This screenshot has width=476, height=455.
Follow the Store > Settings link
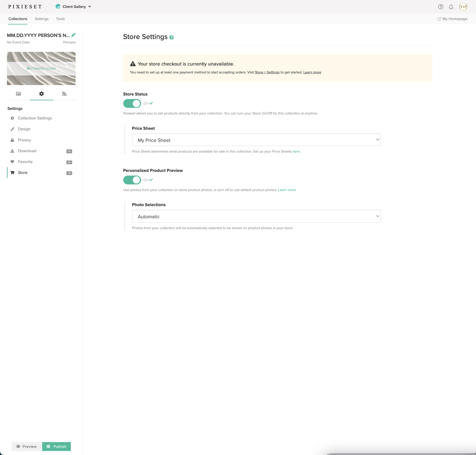point(267,72)
